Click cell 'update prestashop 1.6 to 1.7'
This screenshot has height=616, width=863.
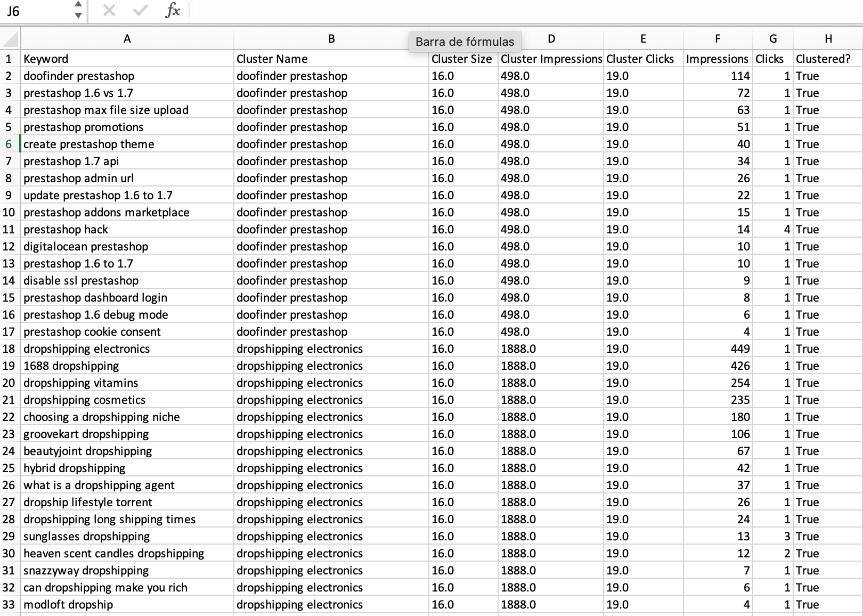tap(127, 195)
